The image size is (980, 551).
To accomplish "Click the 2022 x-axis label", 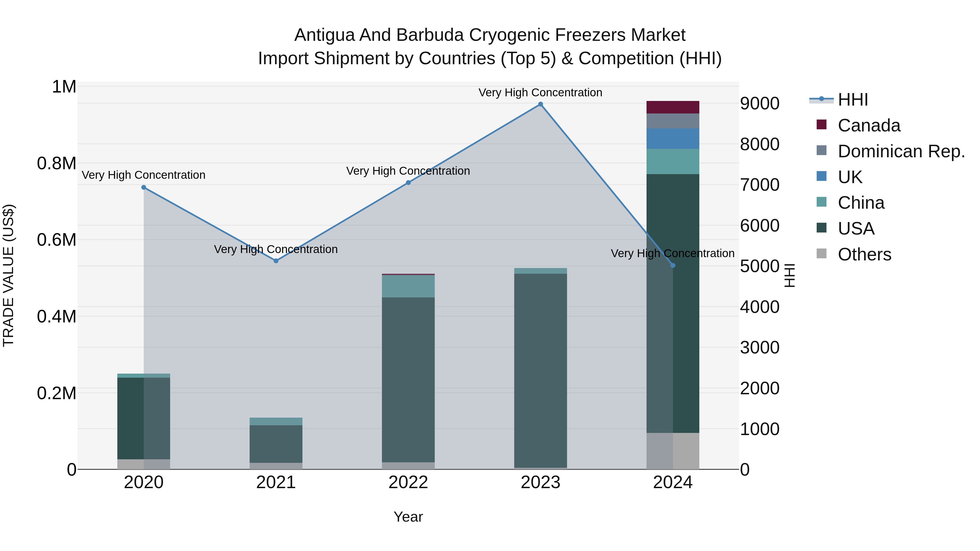I will [x=408, y=482].
